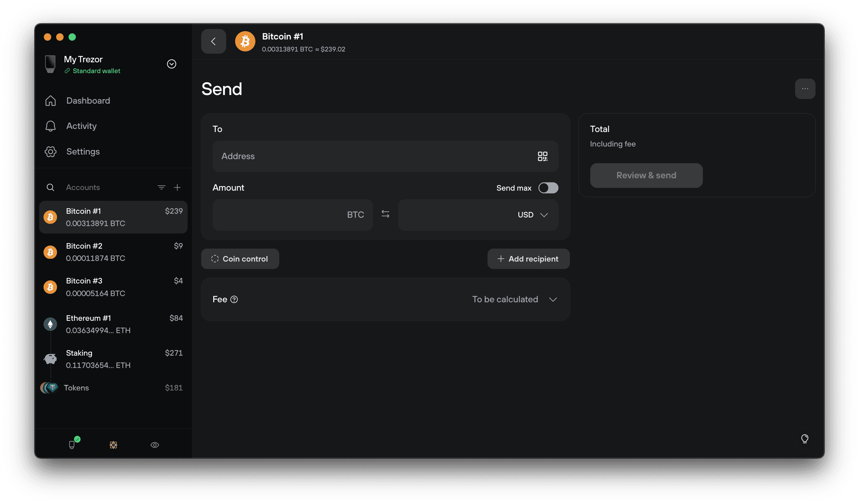
Task: Click the back arrow button
Action: click(x=214, y=42)
